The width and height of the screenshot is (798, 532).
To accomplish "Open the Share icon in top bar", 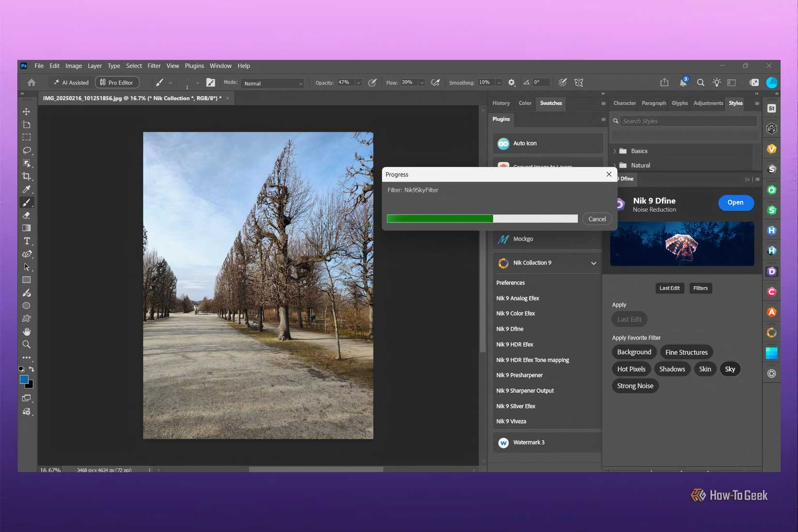I will pyautogui.click(x=665, y=83).
